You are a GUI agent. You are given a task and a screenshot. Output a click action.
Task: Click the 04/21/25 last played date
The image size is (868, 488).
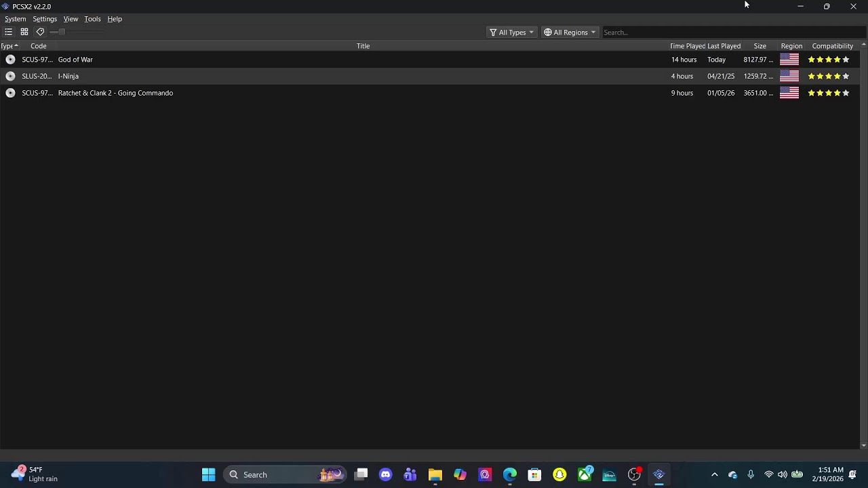721,76
